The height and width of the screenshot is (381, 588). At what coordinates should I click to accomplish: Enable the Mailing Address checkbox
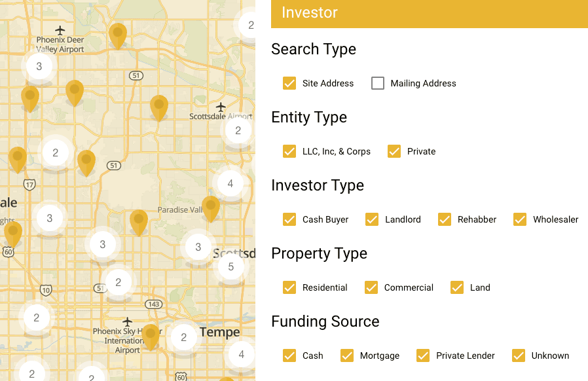pyautogui.click(x=378, y=83)
